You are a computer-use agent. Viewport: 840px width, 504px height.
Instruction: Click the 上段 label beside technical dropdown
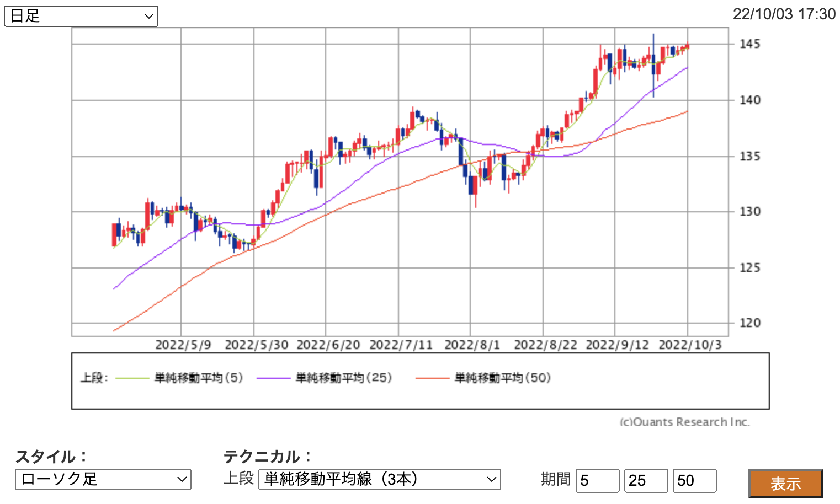pos(239,478)
